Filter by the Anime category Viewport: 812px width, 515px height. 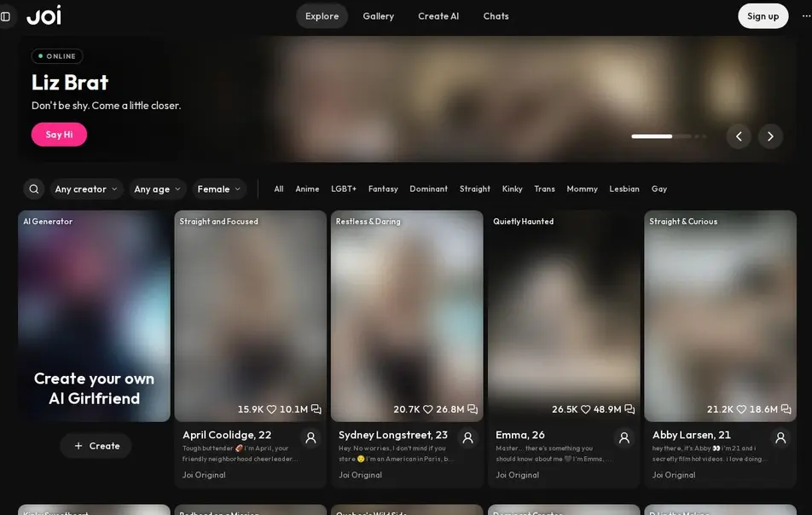(307, 189)
